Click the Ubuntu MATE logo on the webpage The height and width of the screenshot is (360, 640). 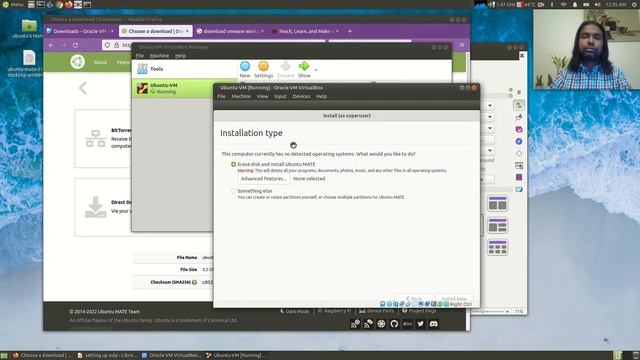(78, 62)
